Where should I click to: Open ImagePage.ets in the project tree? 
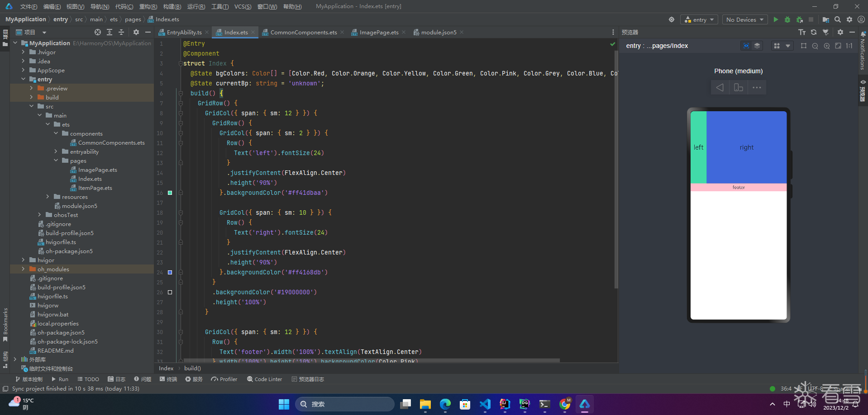tap(98, 170)
